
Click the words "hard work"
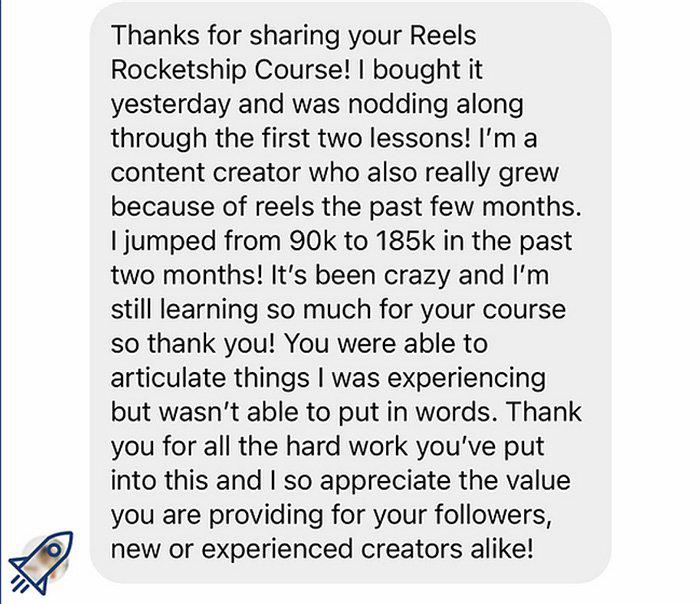(x=346, y=446)
